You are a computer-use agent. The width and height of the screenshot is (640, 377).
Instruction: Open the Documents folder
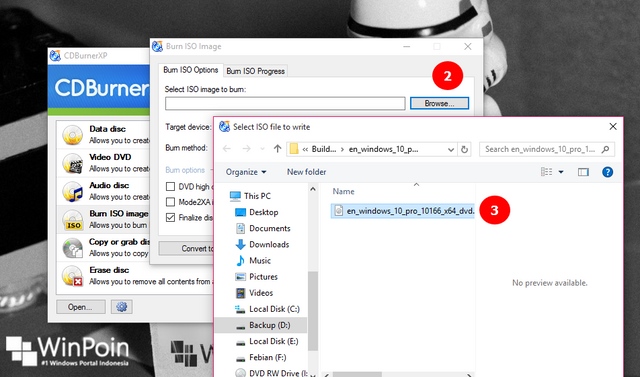click(263, 228)
